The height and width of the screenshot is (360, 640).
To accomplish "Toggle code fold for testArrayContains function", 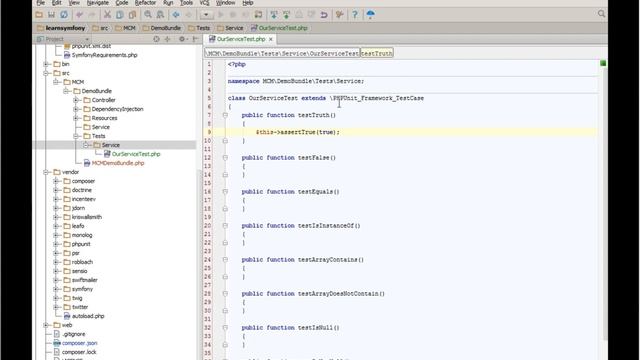I will click(x=225, y=260).
